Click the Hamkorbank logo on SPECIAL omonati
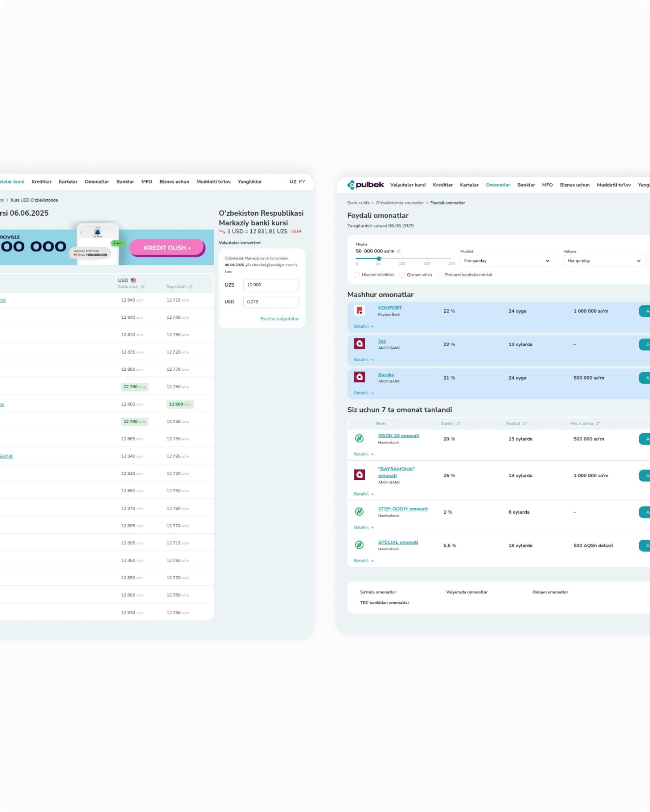Screen dimensions: 650x812 pos(359,544)
